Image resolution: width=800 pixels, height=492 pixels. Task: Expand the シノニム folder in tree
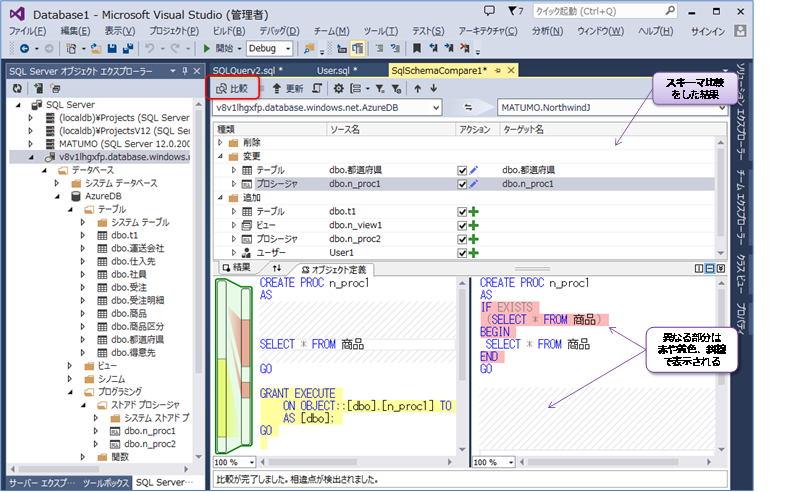(70, 379)
